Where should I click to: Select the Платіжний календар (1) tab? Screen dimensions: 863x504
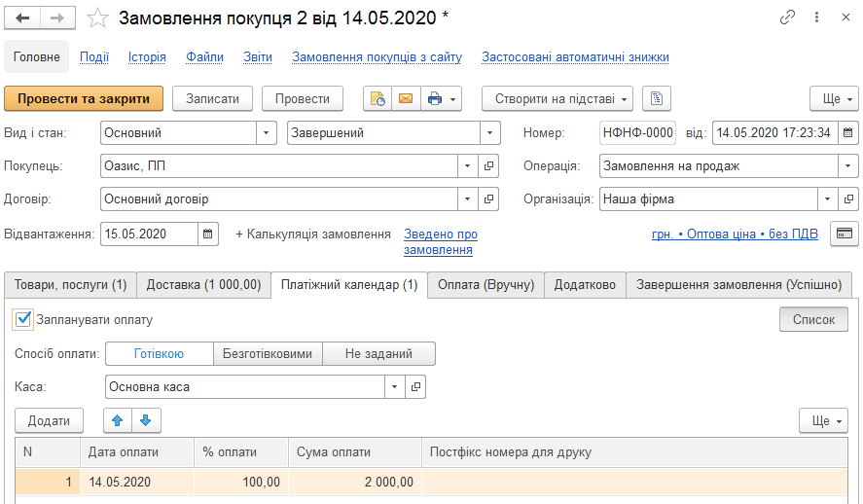[x=349, y=284]
